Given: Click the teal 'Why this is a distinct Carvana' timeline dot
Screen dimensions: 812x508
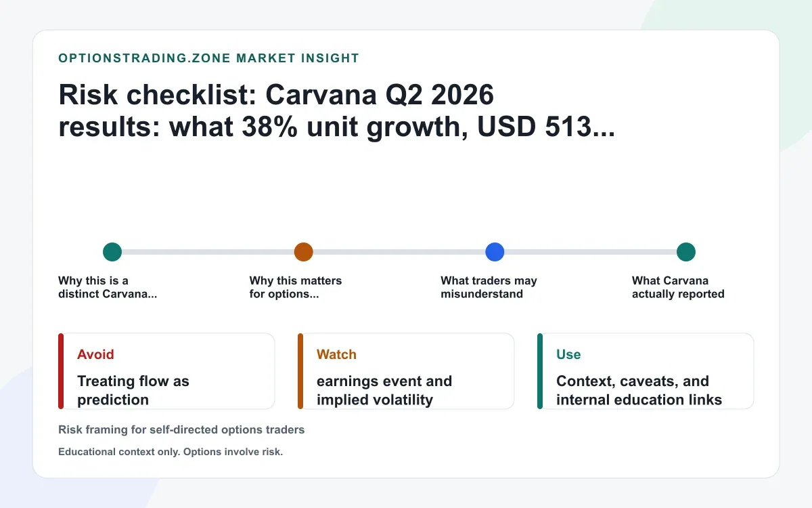Looking at the screenshot, I should tap(112, 252).
